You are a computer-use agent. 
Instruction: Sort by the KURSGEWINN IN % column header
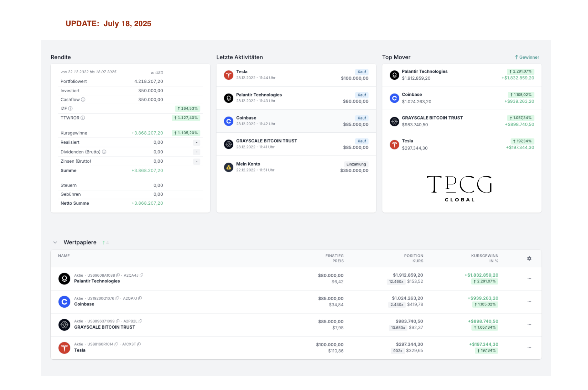coord(485,258)
